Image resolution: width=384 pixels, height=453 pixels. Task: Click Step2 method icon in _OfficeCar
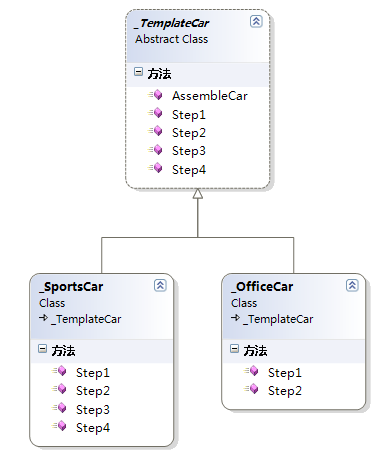coord(252,389)
